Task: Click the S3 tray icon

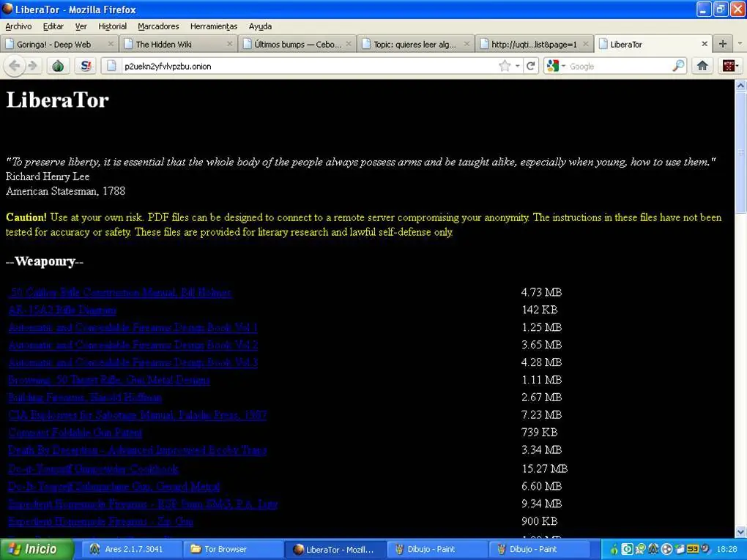Action: (x=693, y=549)
